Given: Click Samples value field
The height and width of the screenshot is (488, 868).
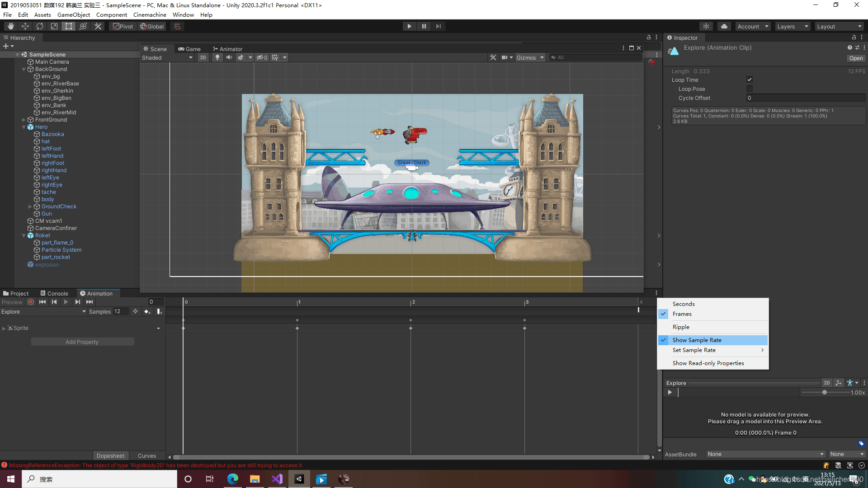Looking at the screenshot, I should pos(121,311).
